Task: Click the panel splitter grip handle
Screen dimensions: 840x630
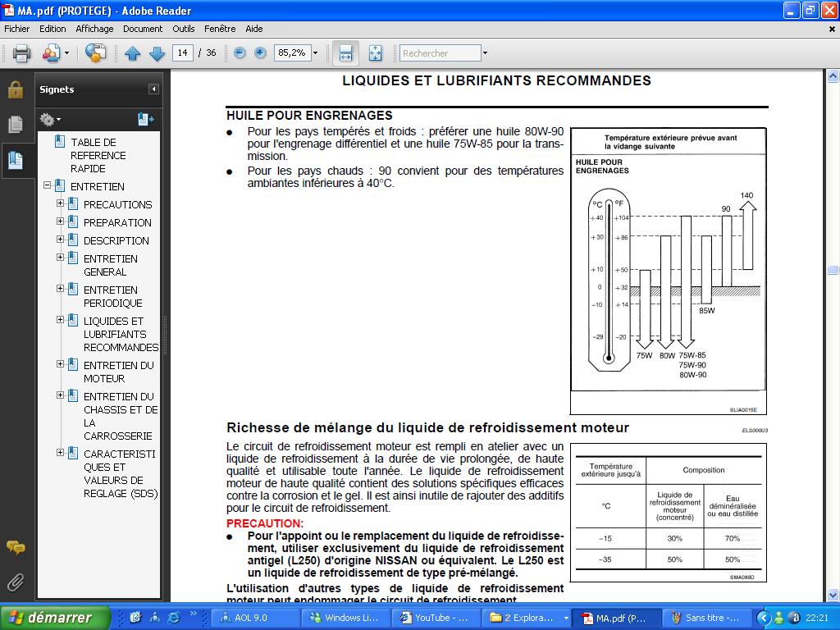Action: pos(165,335)
